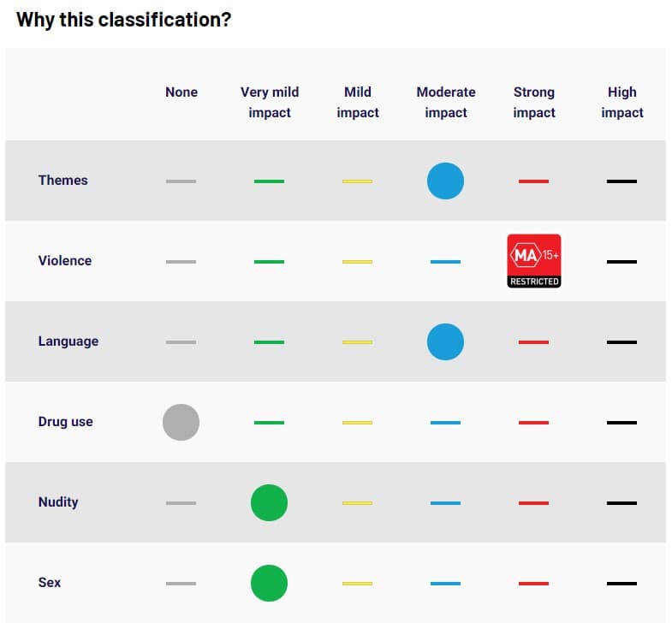Click the red Themes strong impact dash
This screenshot has height=629, width=672.
click(x=533, y=181)
